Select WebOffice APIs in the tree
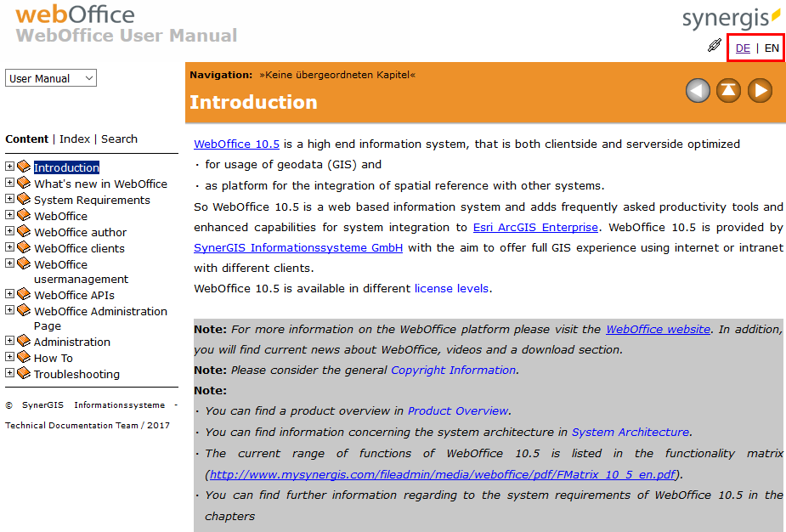Viewport: 786px width, 532px height. [x=74, y=295]
